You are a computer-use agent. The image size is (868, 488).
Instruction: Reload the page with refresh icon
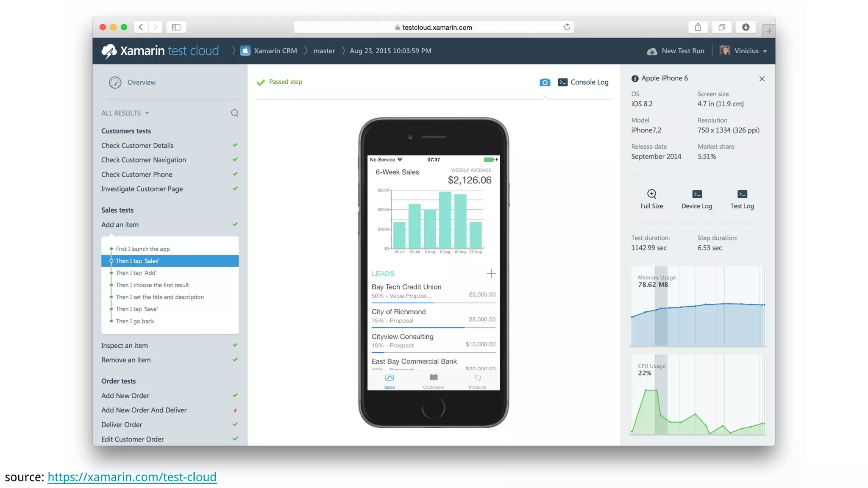(567, 27)
